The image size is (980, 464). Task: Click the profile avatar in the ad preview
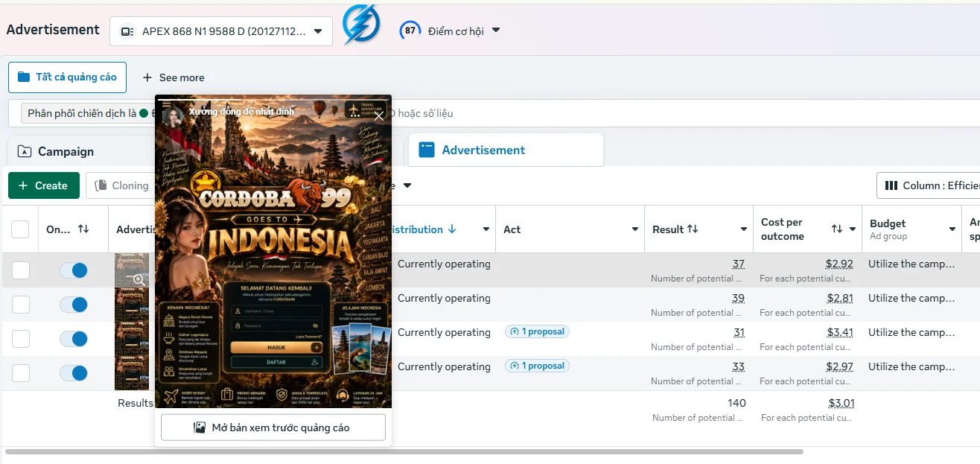pos(173,115)
